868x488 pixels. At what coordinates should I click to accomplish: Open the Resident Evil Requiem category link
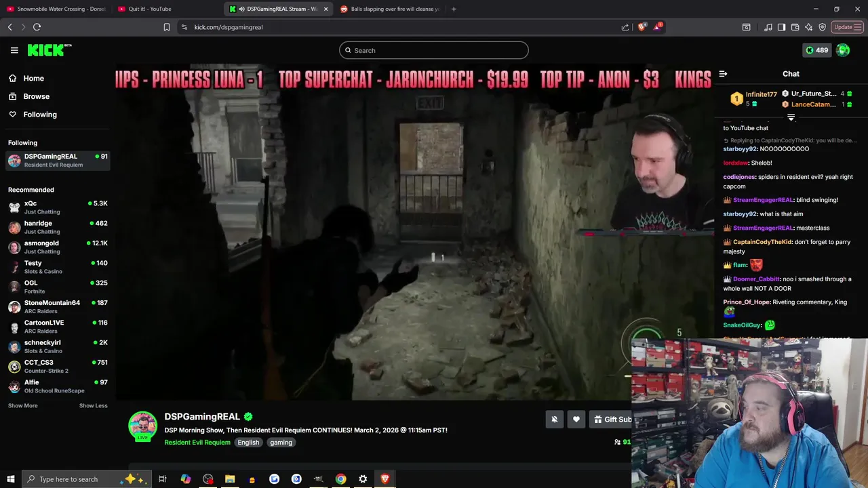[x=197, y=443]
